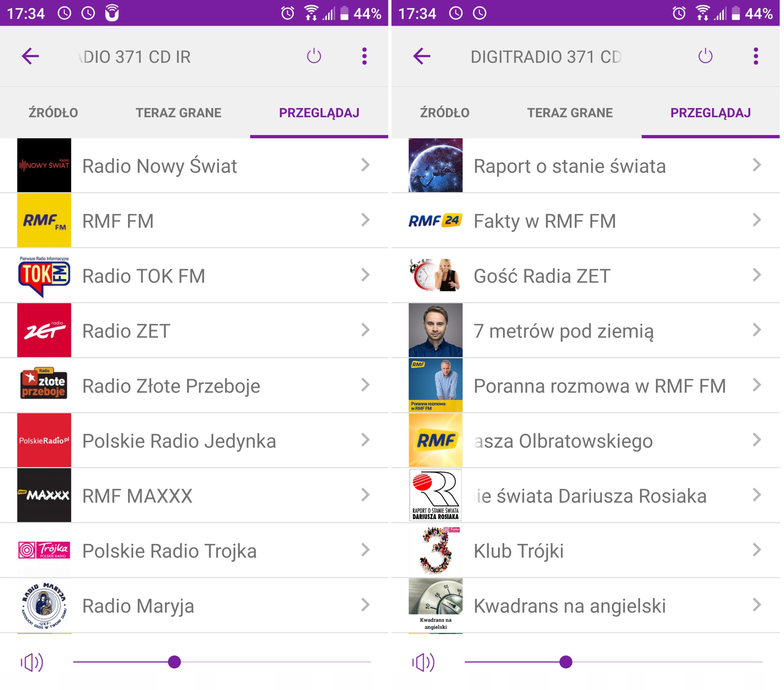The image size is (784, 690).
Task: Select the RMF FM yellow logo
Action: (44, 221)
